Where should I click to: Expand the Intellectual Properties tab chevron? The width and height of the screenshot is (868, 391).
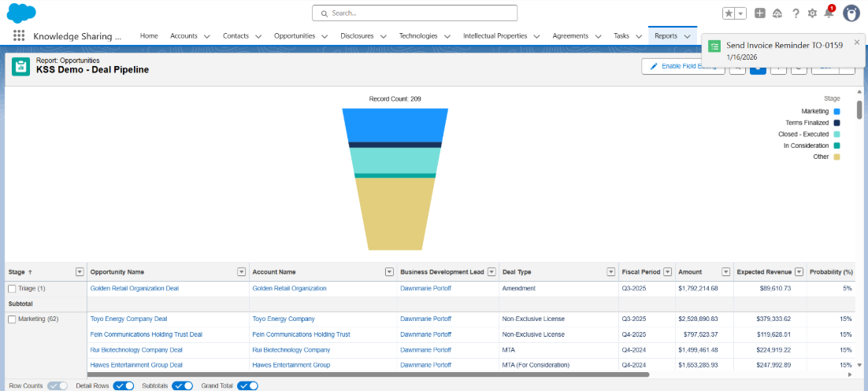click(537, 36)
